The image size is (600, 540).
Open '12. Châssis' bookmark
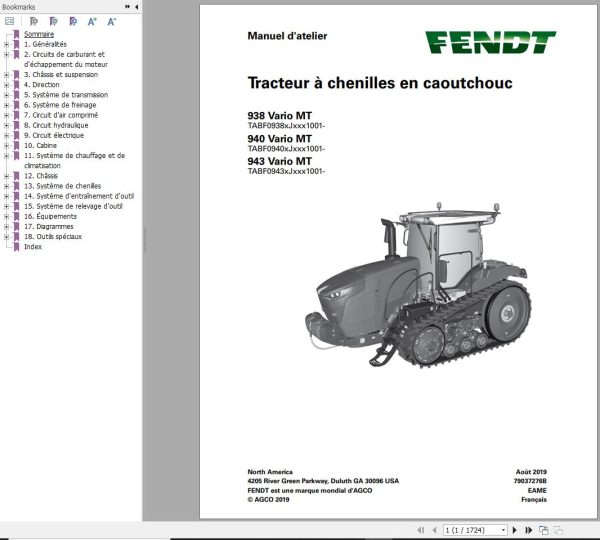41,176
